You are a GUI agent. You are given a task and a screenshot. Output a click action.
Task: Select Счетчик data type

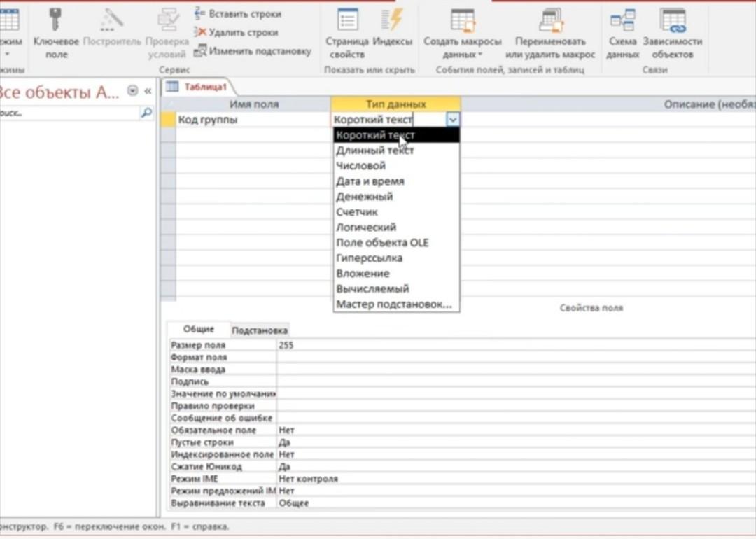point(396,212)
